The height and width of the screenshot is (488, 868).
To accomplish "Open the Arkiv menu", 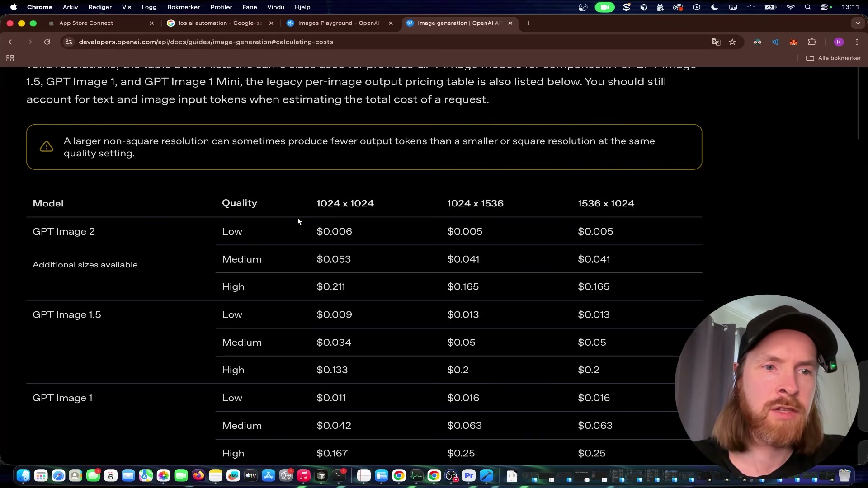I will pos(71,7).
